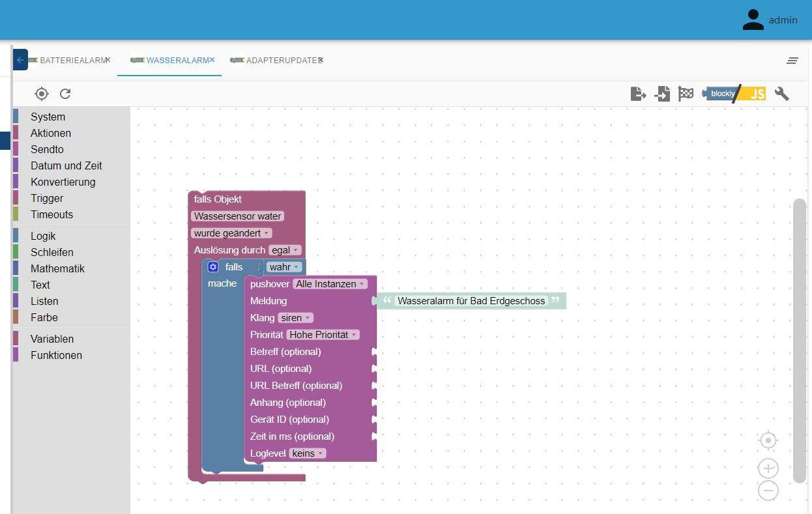Click the 'mache' label on falls block
This screenshot has width=812, height=514.
coord(222,283)
